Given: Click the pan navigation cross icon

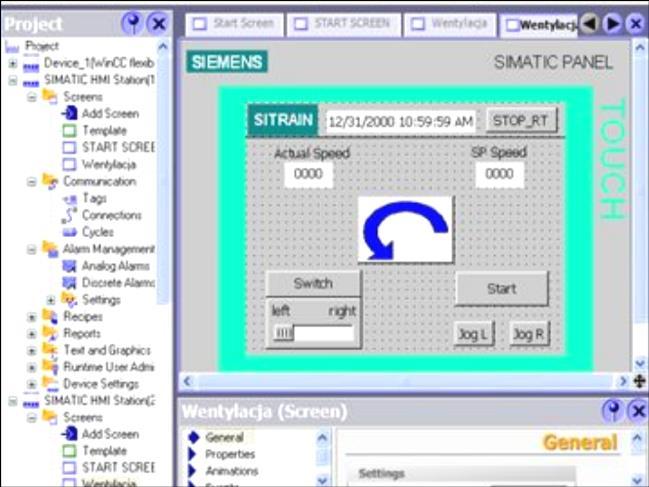Looking at the screenshot, I should click(640, 381).
